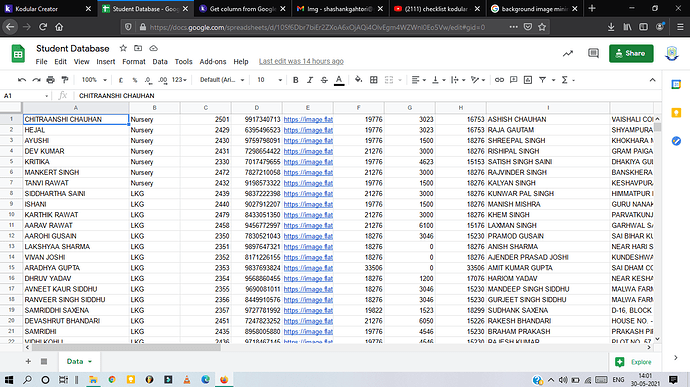Toggle bold formatting

pos(296,80)
